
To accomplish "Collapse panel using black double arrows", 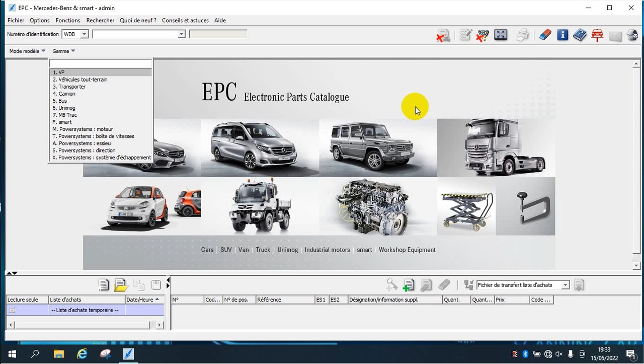I will click(11, 273).
